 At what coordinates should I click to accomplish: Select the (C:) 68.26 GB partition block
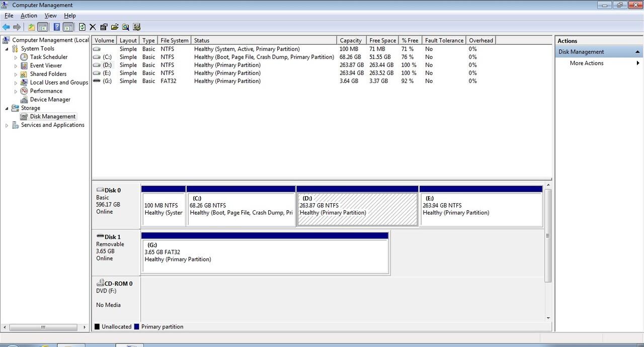click(241, 209)
